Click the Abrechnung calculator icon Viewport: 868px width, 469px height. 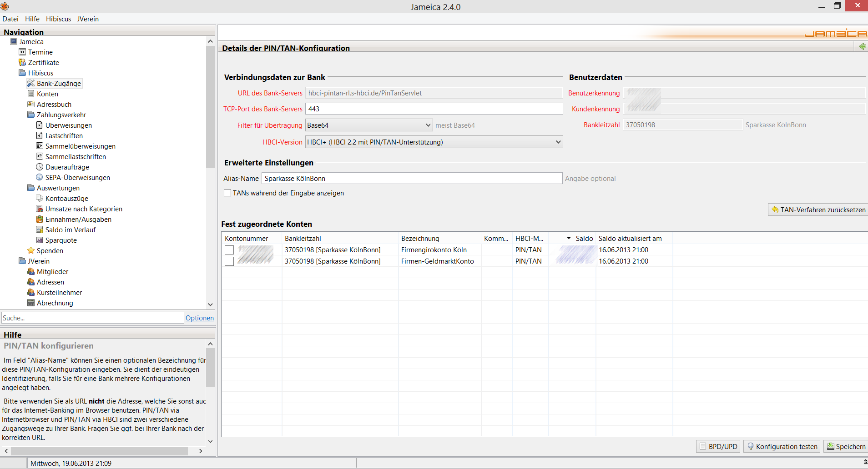pyautogui.click(x=31, y=303)
